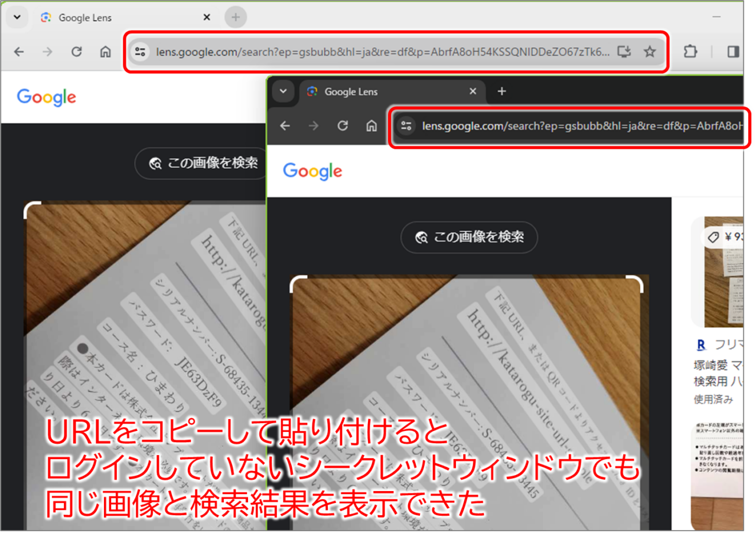Go back in incognito window
This screenshot has width=756, height=543.
[x=285, y=126]
